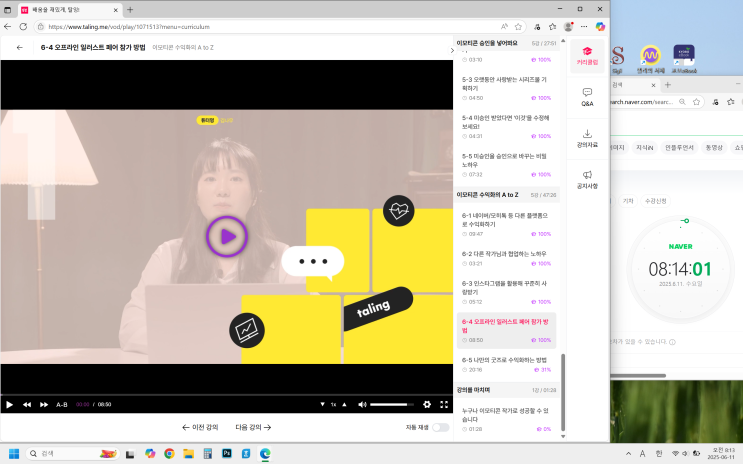Image resolution: width=743 pixels, height=464 pixels.
Task: Activate the A-B repeat control
Action: (62, 404)
